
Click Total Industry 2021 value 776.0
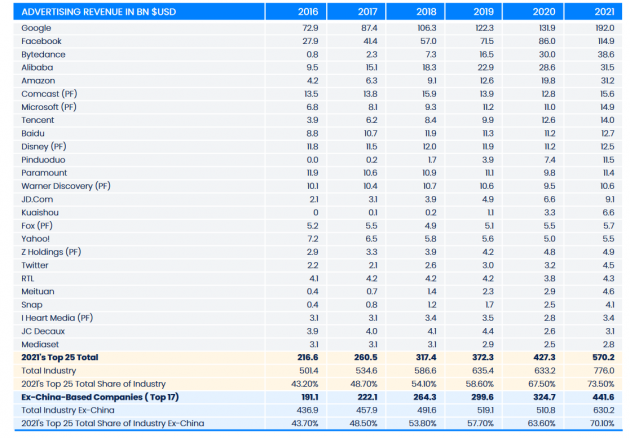coord(604,370)
